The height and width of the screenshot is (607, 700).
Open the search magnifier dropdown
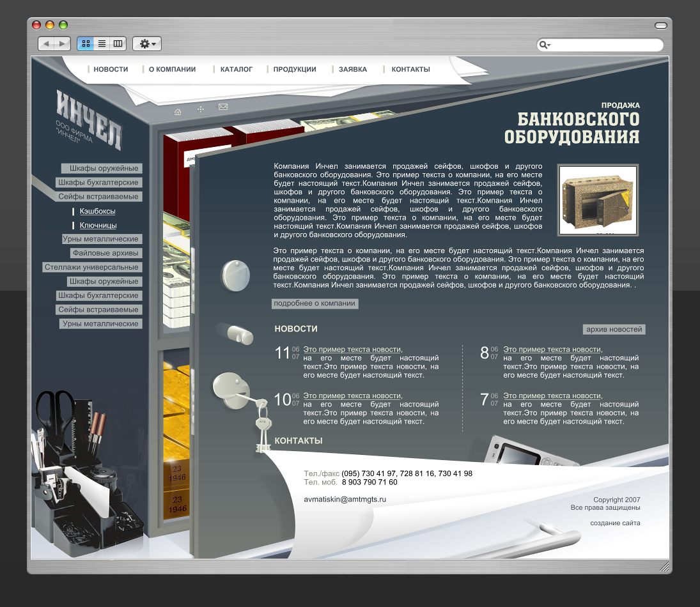pyautogui.click(x=545, y=45)
